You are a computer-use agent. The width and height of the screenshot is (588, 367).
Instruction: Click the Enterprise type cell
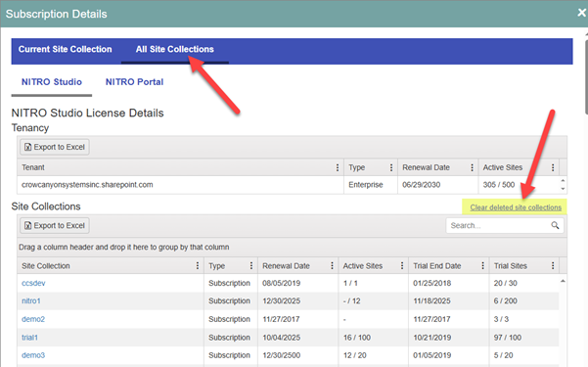coord(371,185)
